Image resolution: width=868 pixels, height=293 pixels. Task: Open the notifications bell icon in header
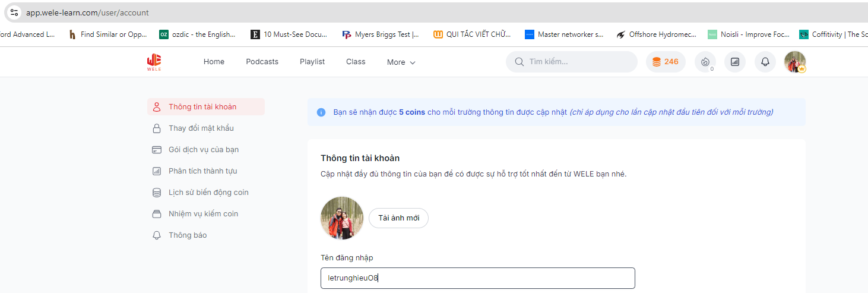tap(765, 62)
